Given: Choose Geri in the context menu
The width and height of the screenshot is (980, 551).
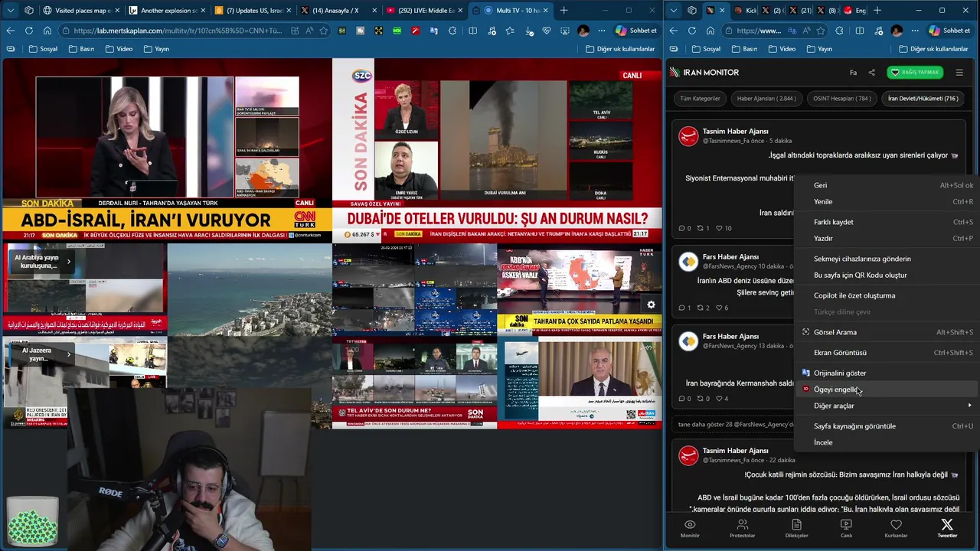Looking at the screenshot, I should 885,185.
